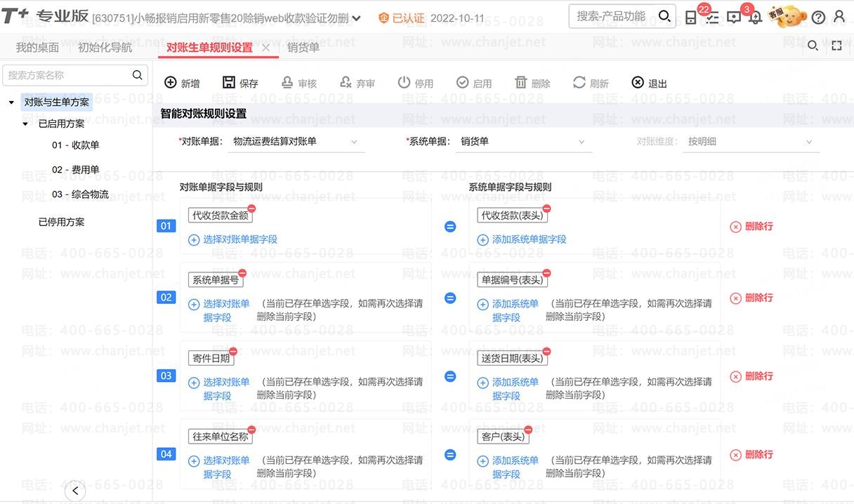Click the tab bar search magnifier icon
The height and width of the screenshot is (504, 854).
pos(813,46)
